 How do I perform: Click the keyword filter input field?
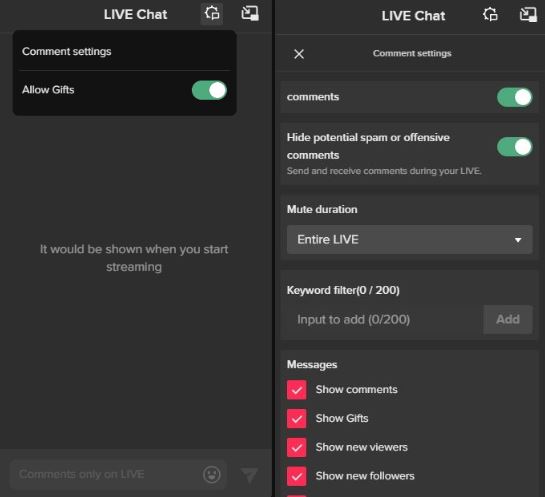pyautogui.click(x=385, y=319)
